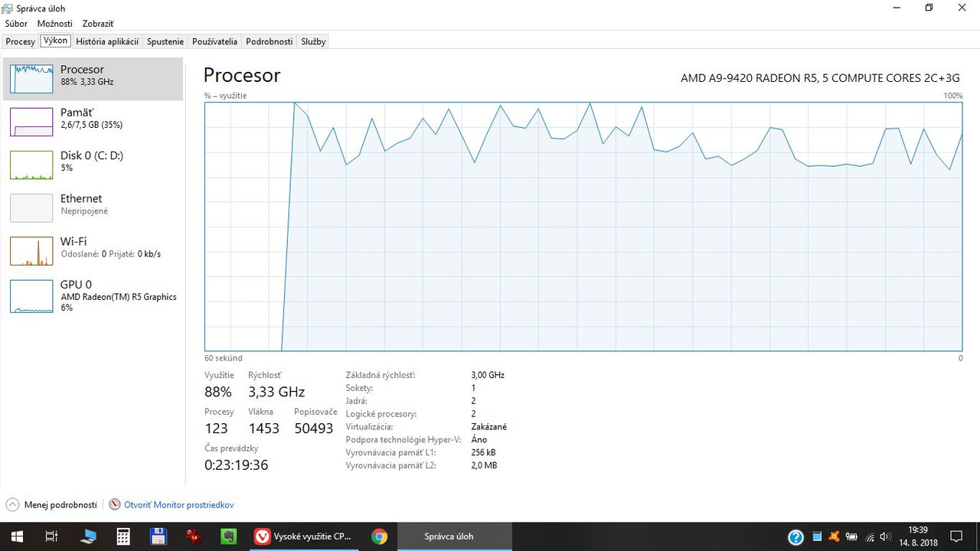Open the Súbor menu
Viewport: 980px width, 551px height.
tap(16, 24)
